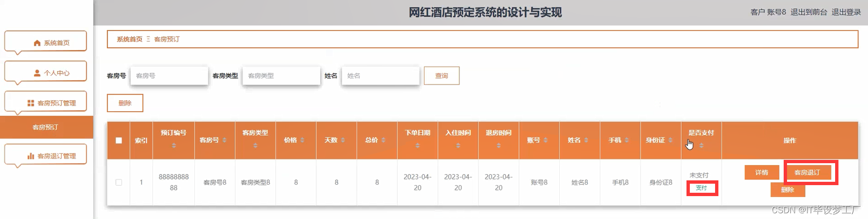Click the home icon beside 系统首页
This screenshot has width=868, height=219.
pyautogui.click(x=37, y=43)
